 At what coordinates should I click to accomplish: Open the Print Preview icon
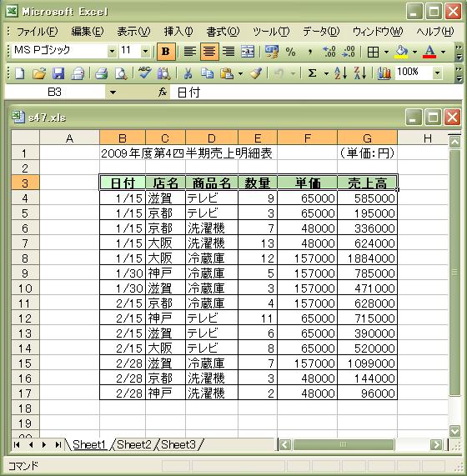point(121,73)
